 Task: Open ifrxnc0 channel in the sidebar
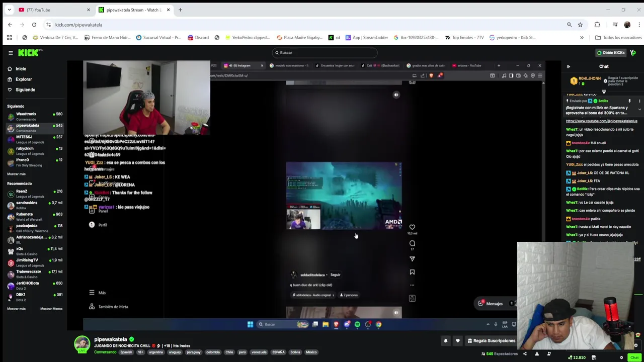[34, 162]
